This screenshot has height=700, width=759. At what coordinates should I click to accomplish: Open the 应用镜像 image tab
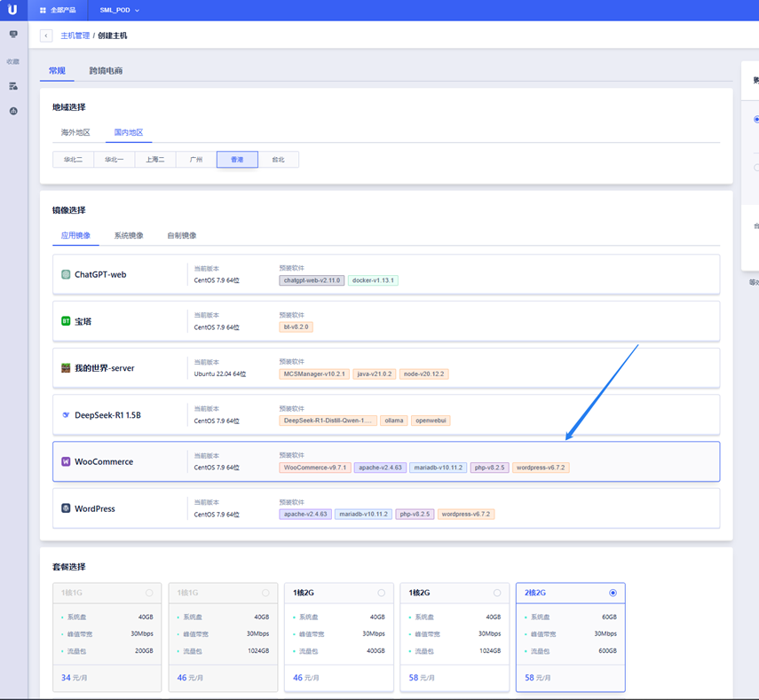(75, 236)
